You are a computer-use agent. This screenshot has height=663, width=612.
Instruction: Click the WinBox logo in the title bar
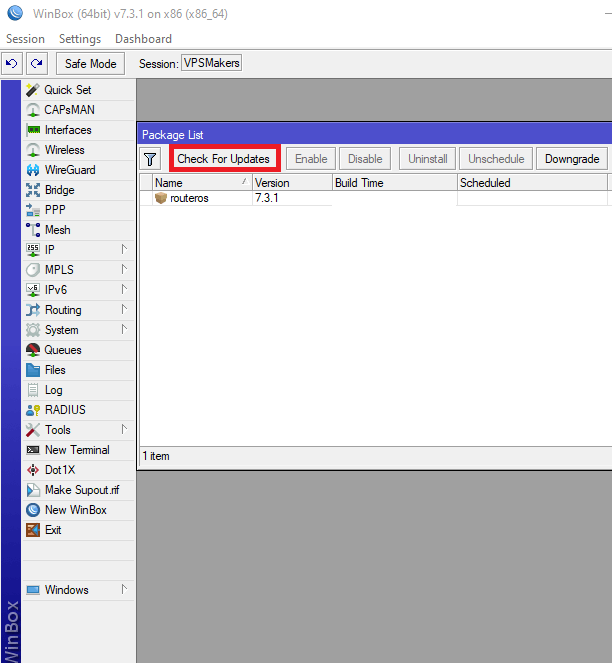tap(15, 13)
